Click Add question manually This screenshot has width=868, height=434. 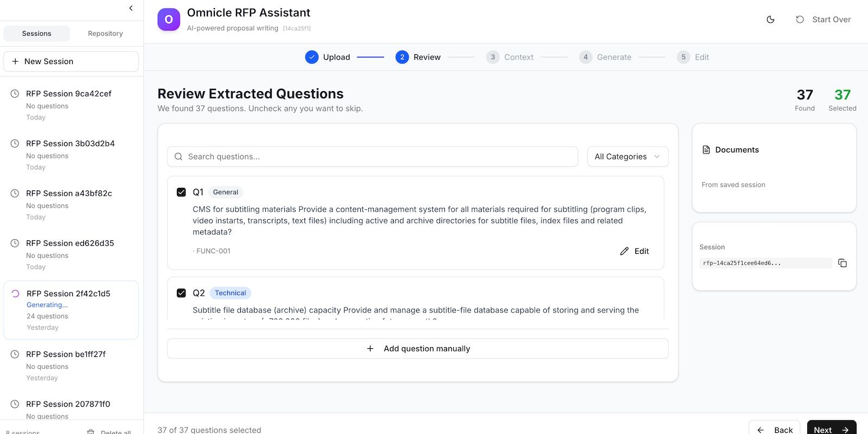[x=418, y=349]
